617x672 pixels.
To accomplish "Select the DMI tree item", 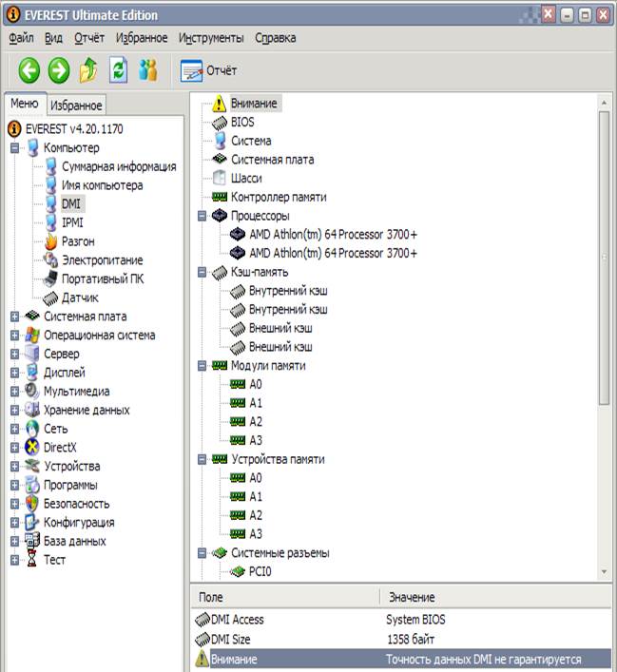I will click(x=70, y=203).
